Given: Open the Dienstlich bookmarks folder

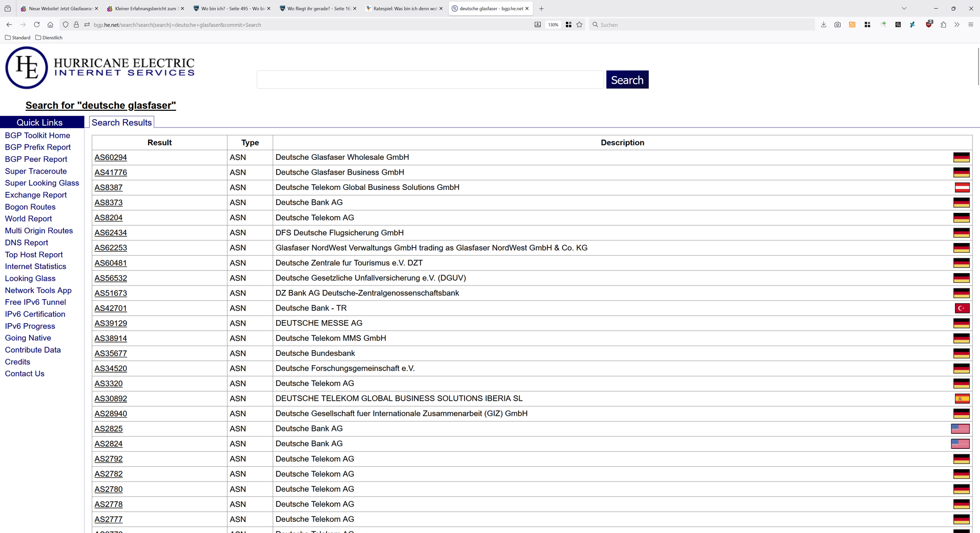Looking at the screenshot, I should point(49,38).
